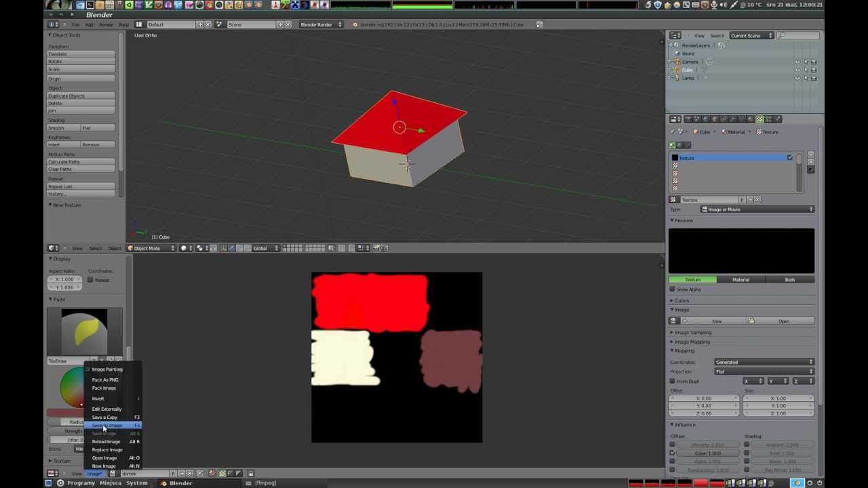Click the Smooth shading button
The height and width of the screenshot is (488, 868).
click(x=63, y=127)
